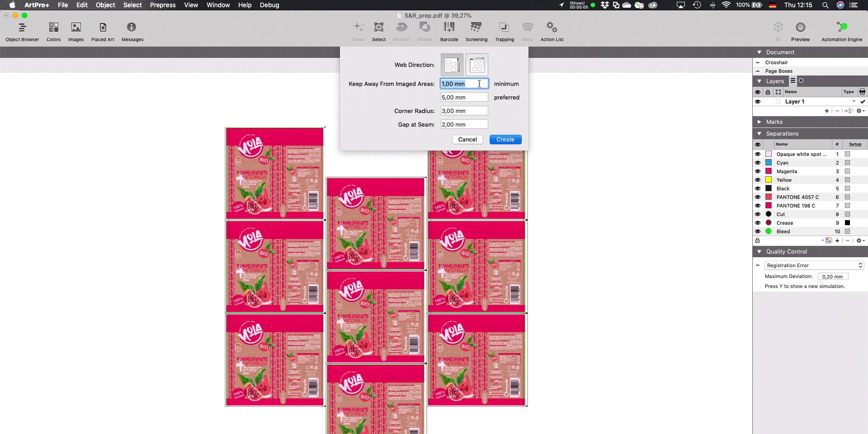
Task: Open the Object Browser panel
Action: [x=22, y=32]
